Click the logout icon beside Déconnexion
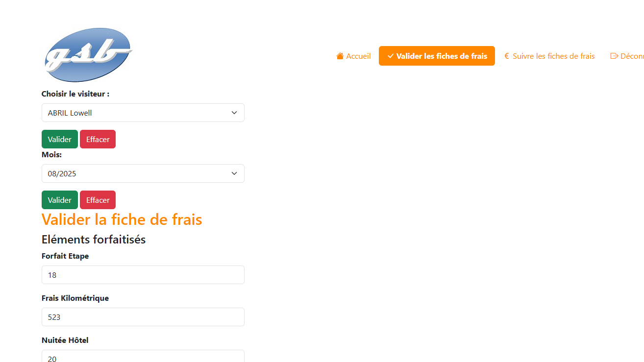This screenshot has height=362, width=644. tap(614, 56)
